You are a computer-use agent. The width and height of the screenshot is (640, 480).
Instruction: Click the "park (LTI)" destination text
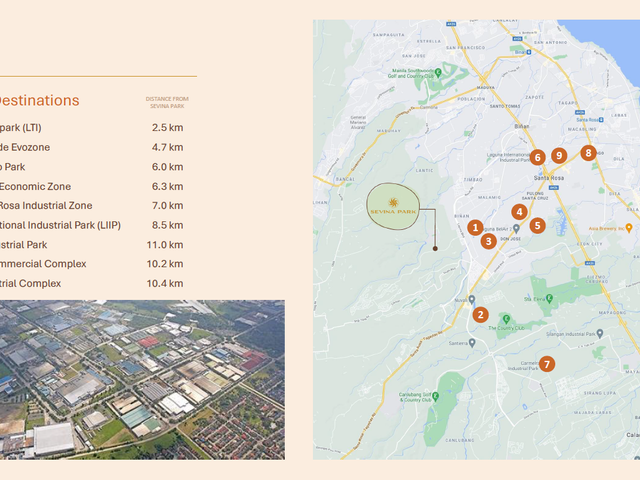(20, 128)
